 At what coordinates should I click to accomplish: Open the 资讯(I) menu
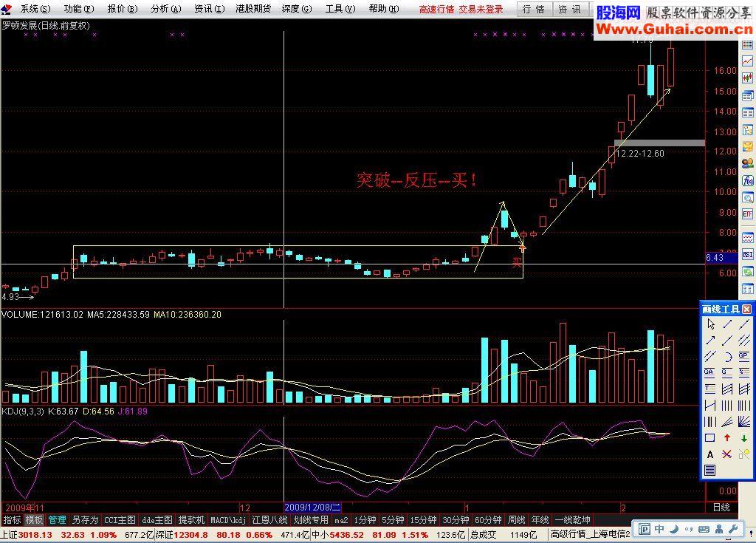209,9
